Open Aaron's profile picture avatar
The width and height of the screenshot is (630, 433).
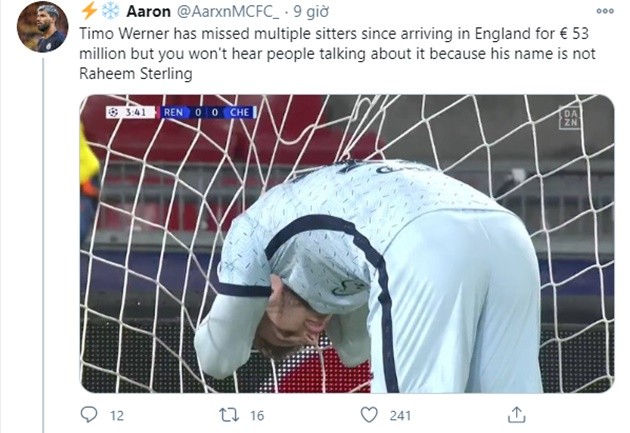coord(42,27)
